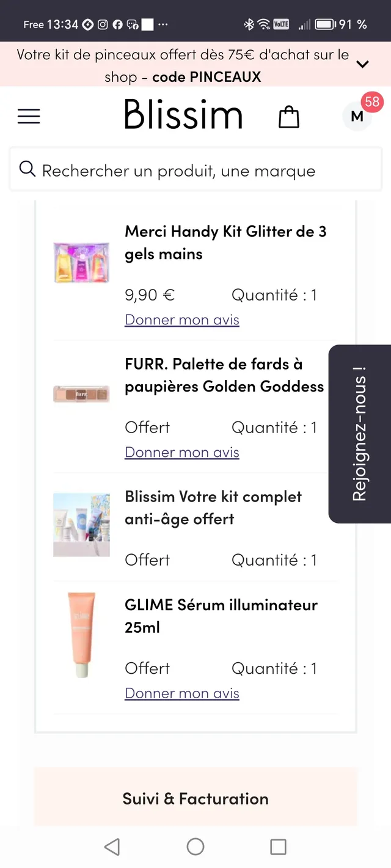Open recent apps with the square button
Image resolution: width=391 pixels, height=868 pixels.
tap(278, 847)
